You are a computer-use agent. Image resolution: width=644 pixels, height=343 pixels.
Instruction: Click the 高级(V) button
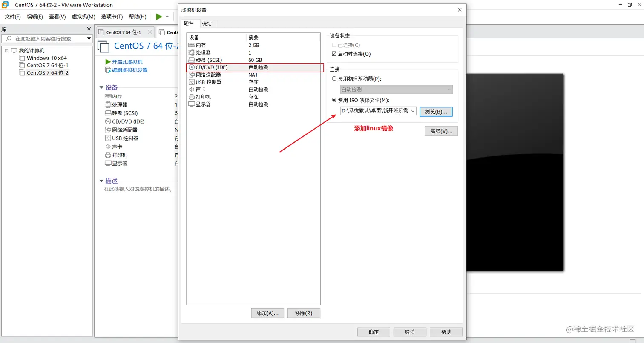click(441, 131)
